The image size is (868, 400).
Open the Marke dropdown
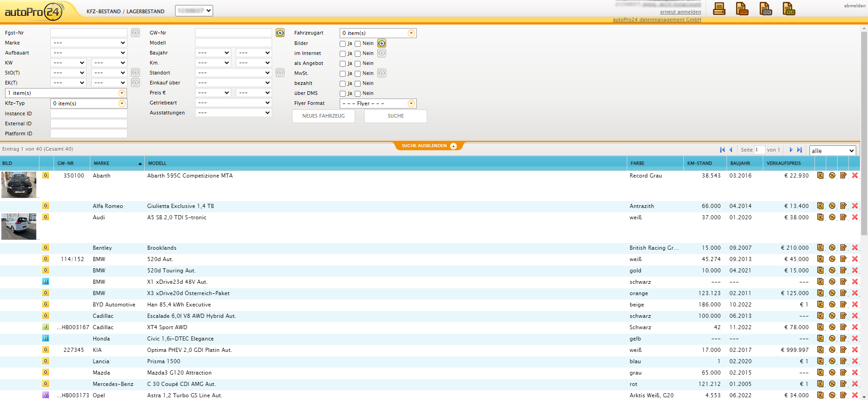(89, 43)
